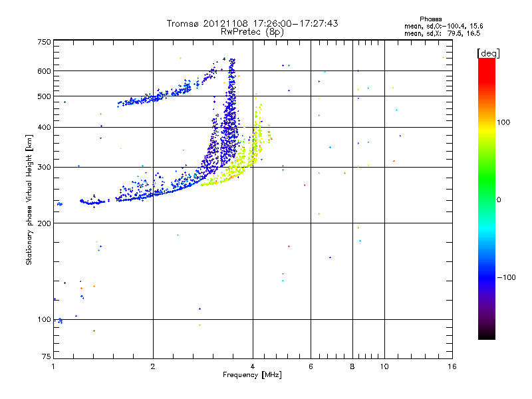Click the 'Stationary phase Virtual Height [km]' axis label

click(x=29, y=199)
